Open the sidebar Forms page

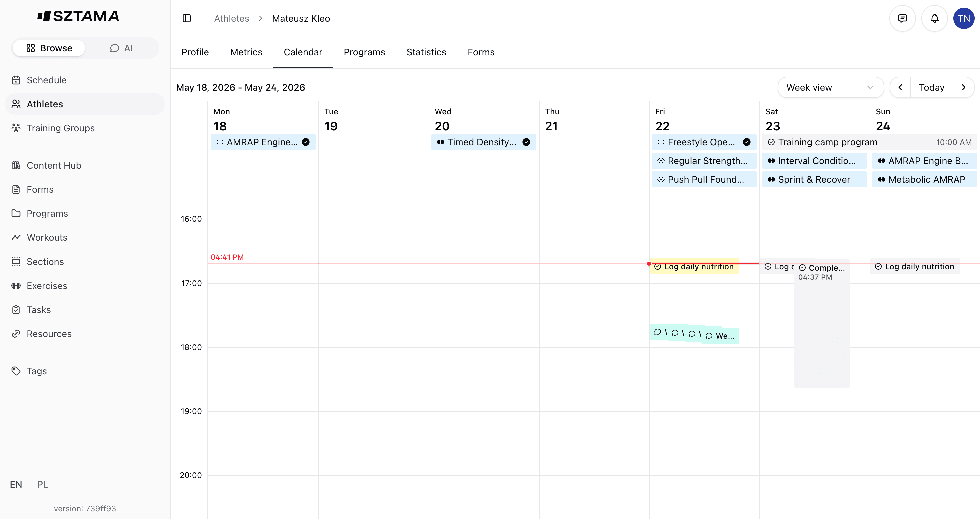85,189
